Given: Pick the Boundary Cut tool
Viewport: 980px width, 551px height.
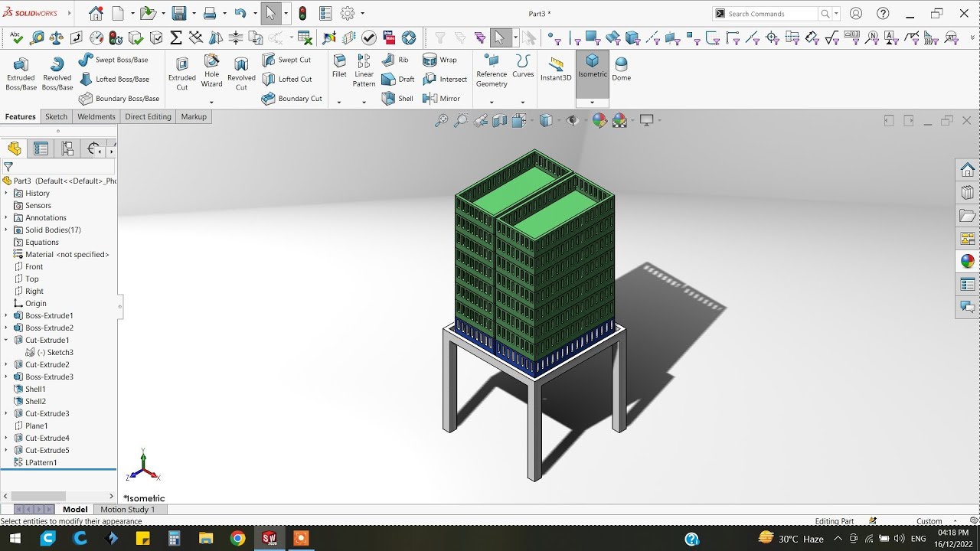Looking at the screenshot, I should click(292, 99).
